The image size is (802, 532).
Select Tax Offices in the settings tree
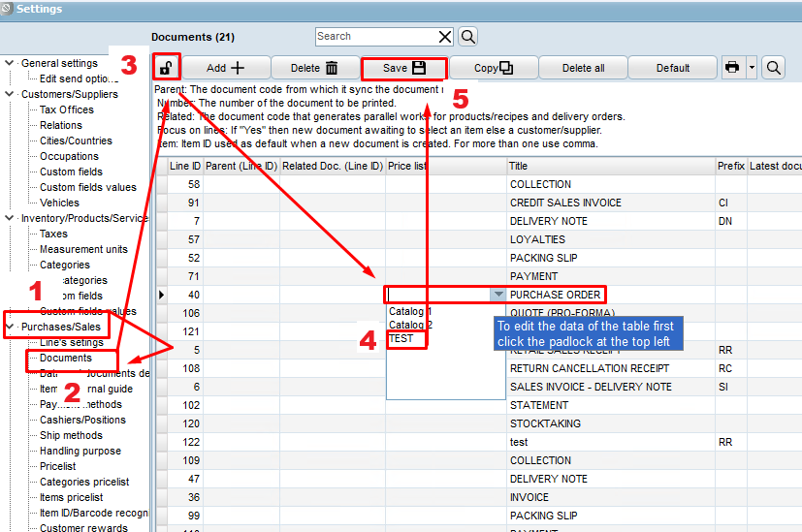pyautogui.click(x=66, y=110)
